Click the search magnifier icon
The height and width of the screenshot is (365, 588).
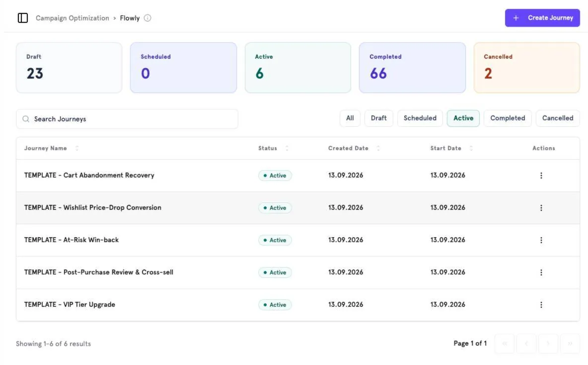(x=26, y=119)
